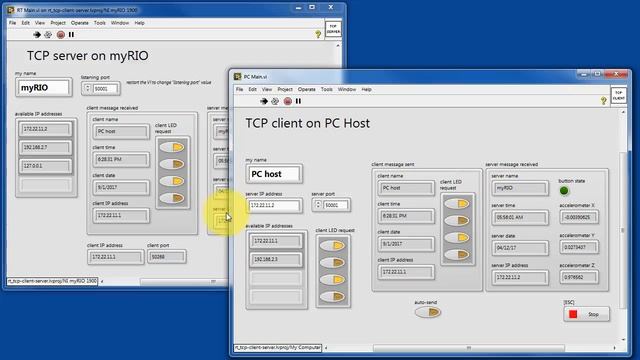Click server time value in PC window
The width and height of the screenshot is (640, 360).
(x=520, y=218)
